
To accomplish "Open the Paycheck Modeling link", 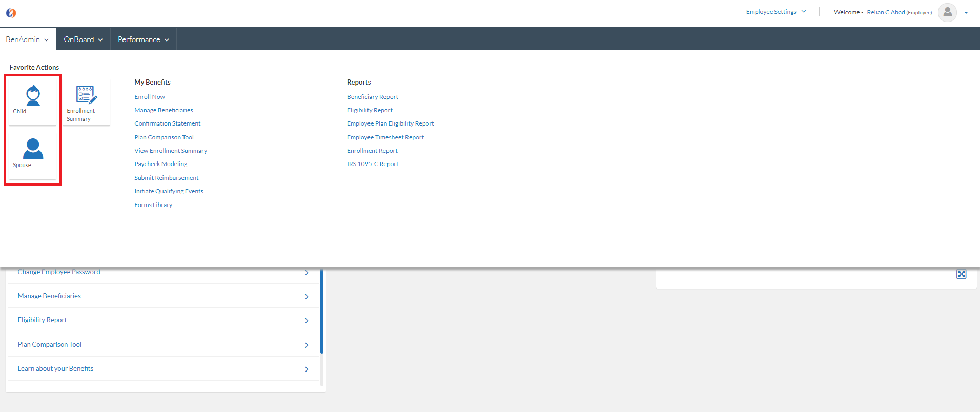I will click(161, 164).
